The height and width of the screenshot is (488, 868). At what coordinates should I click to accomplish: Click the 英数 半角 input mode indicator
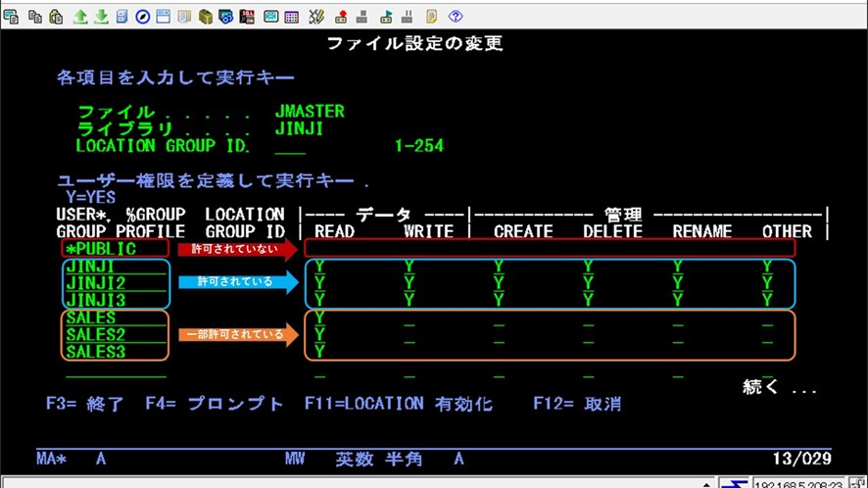click(378, 460)
